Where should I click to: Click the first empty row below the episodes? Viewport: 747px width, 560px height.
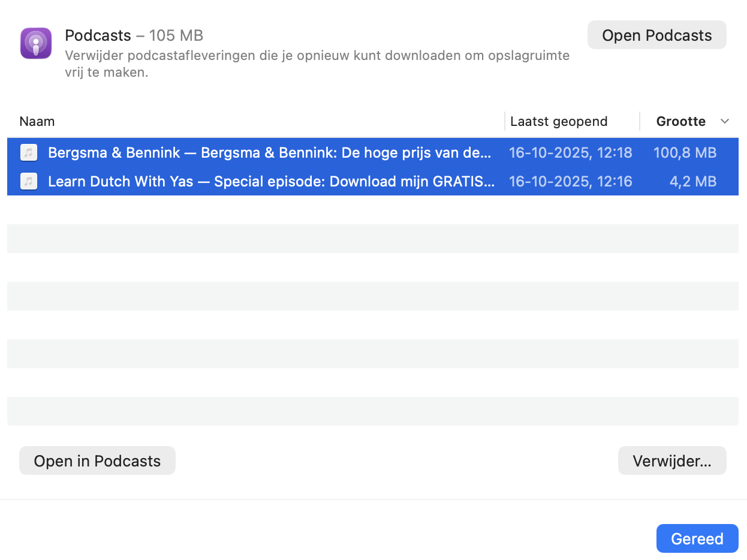(372, 210)
